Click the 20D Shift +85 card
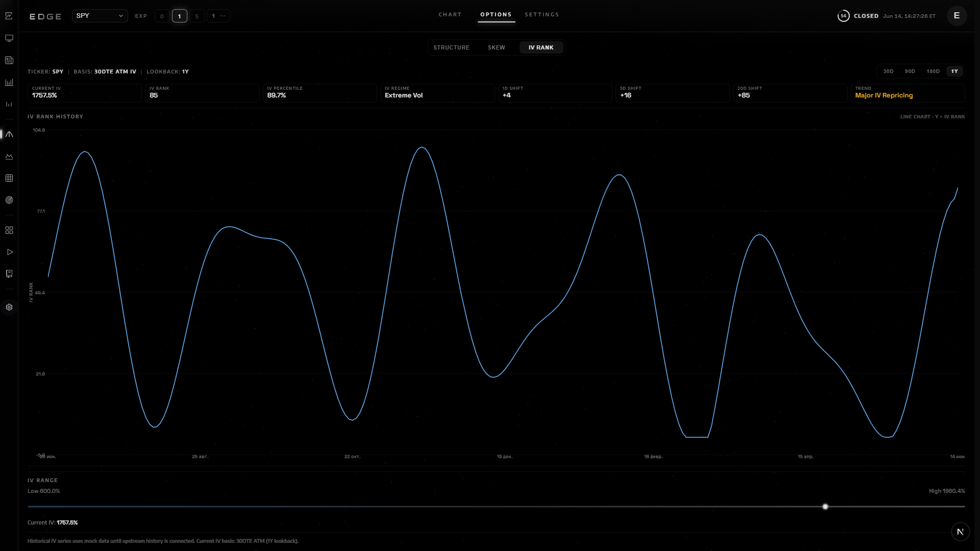The width and height of the screenshot is (980, 551). click(x=790, y=93)
